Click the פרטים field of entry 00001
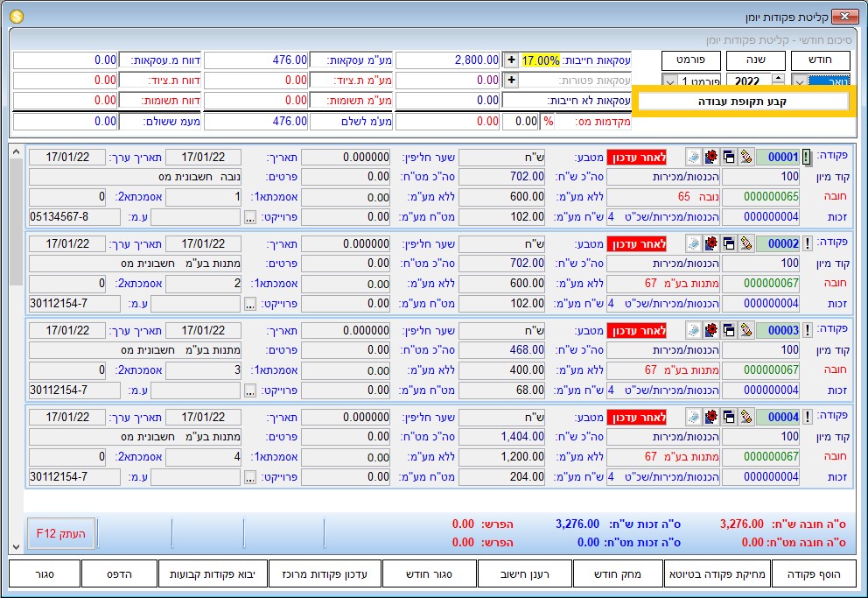The width and height of the screenshot is (868, 598). [135, 177]
